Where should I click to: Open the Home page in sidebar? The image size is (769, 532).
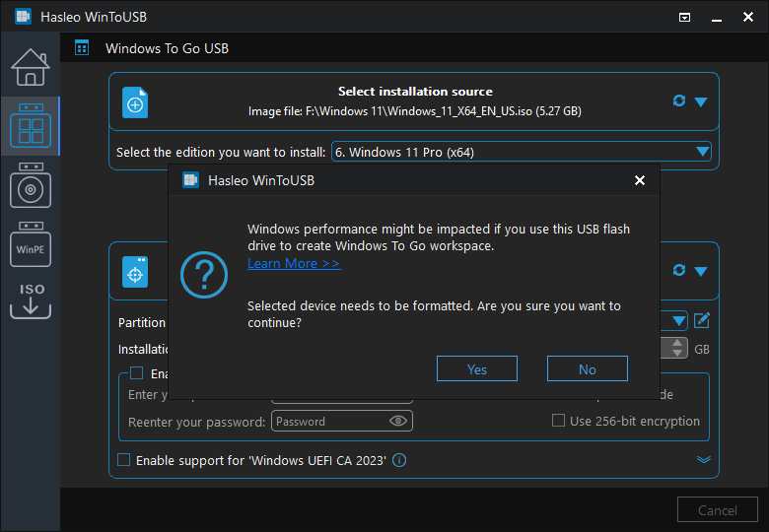[31, 67]
